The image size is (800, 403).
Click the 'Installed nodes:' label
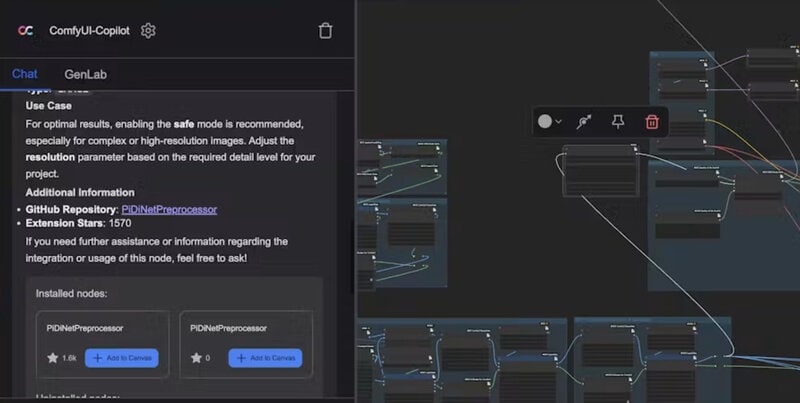point(71,294)
